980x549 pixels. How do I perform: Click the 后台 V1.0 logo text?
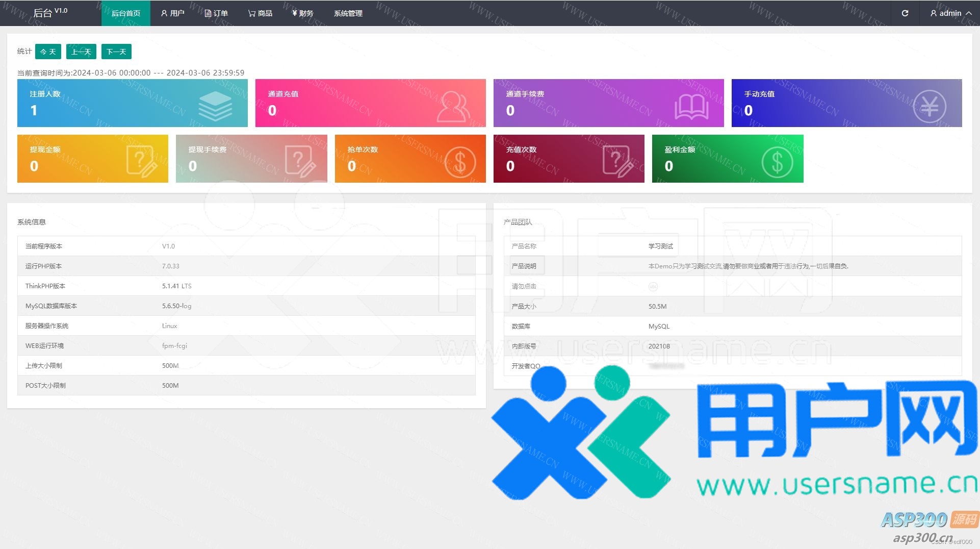pyautogui.click(x=50, y=13)
